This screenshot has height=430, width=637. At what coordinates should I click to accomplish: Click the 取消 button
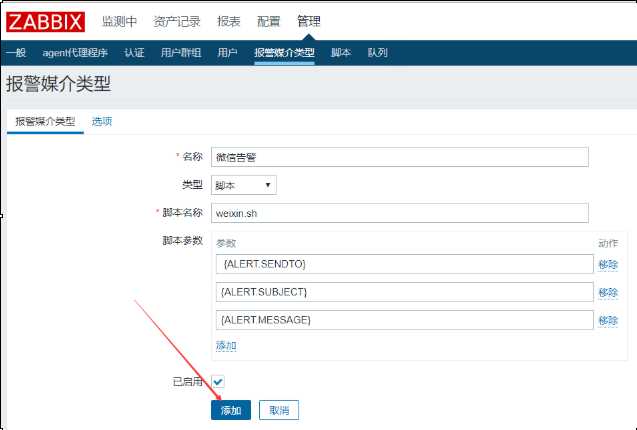[x=279, y=410]
